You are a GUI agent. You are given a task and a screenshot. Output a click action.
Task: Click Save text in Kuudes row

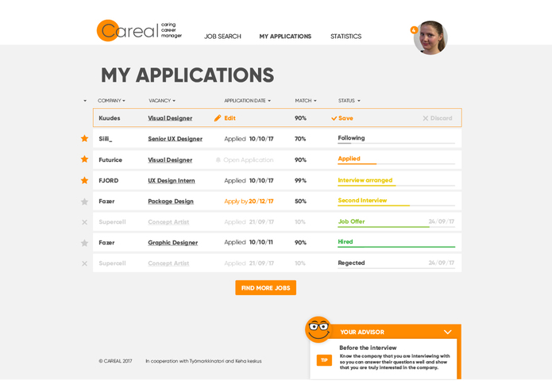pyautogui.click(x=345, y=118)
